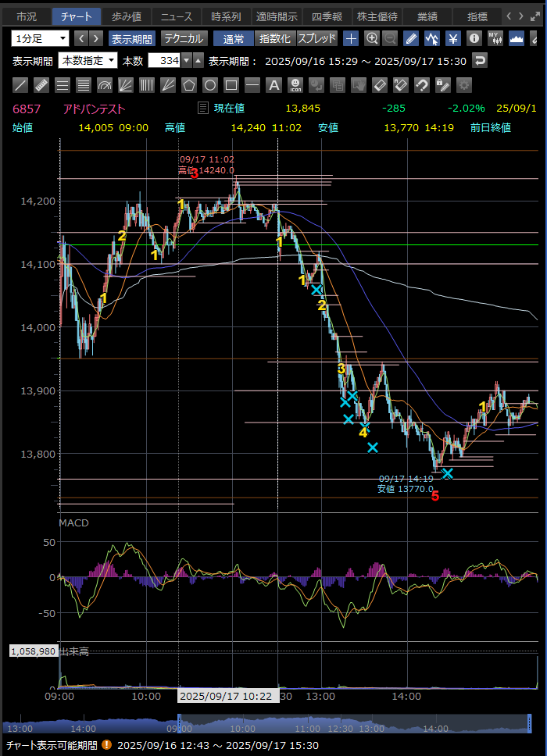
Task: Open the 1分足 timeframe dropdown
Action: (41, 38)
